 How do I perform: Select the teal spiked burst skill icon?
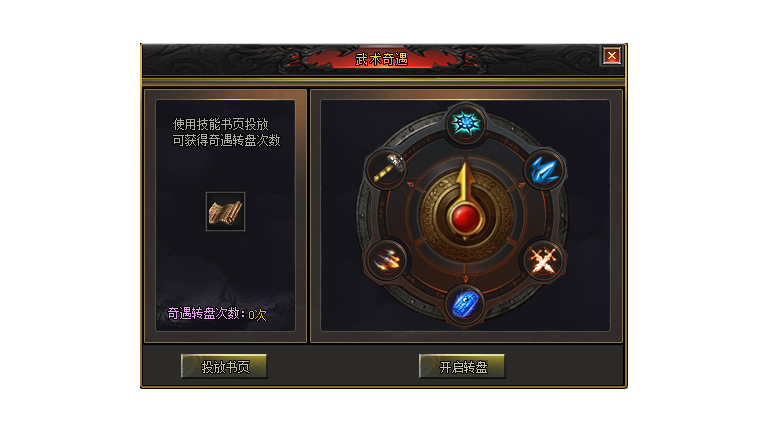466,122
